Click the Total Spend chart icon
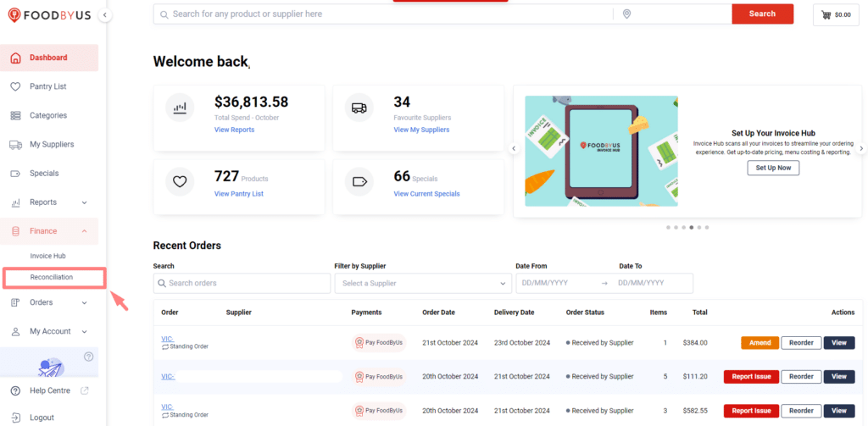The image size is (868, 426). [180, 108]
